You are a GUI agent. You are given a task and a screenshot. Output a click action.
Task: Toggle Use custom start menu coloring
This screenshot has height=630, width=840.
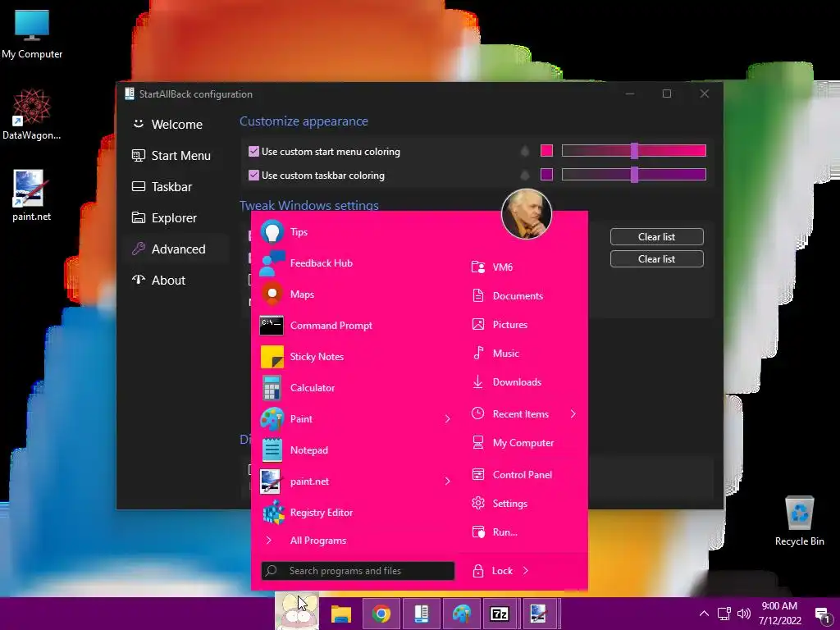(x=254, y=152)
